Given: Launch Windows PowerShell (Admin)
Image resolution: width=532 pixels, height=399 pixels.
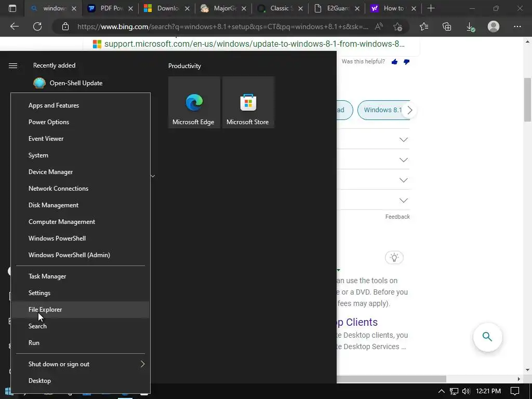Looking at the screenshot, I should point(81,255).
